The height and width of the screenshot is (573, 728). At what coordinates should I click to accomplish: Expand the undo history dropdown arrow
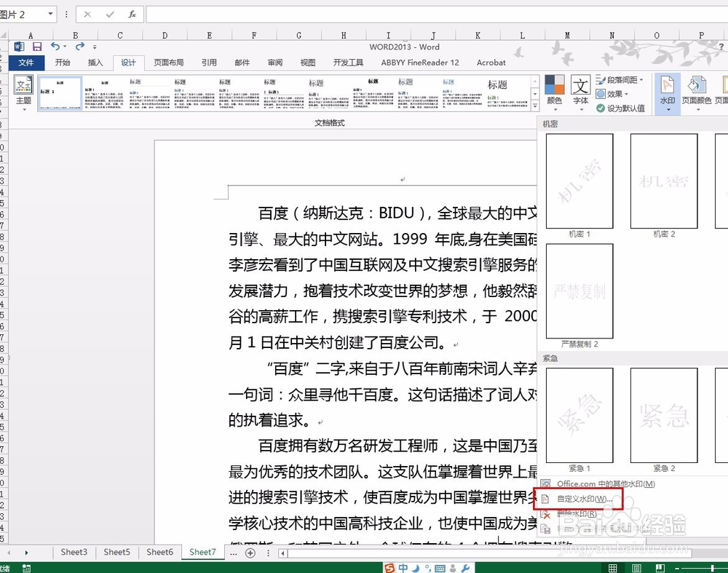(x=65, y=47)
